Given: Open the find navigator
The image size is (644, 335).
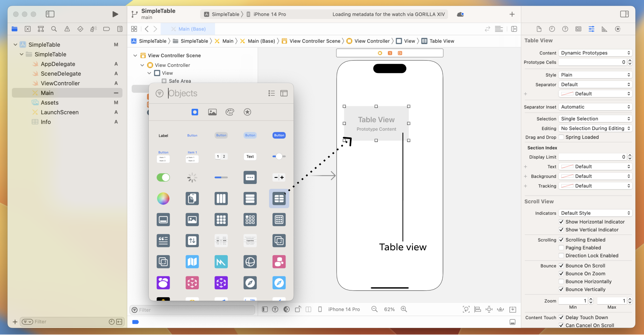Looking at the screenshot, I should click(x=54, y=29).
